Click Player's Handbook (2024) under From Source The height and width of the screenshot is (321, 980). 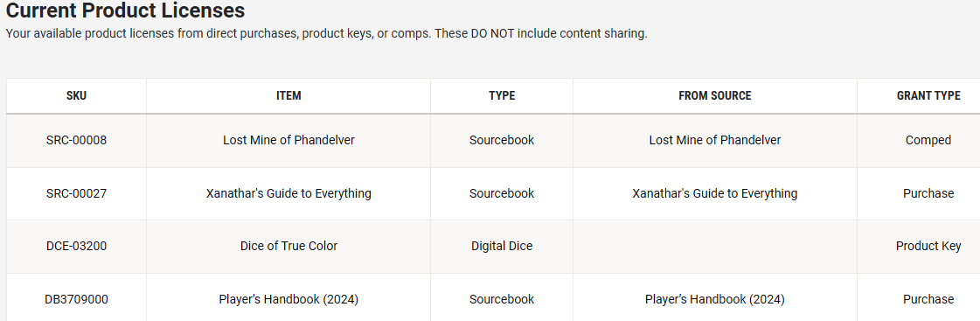point(715,299)
